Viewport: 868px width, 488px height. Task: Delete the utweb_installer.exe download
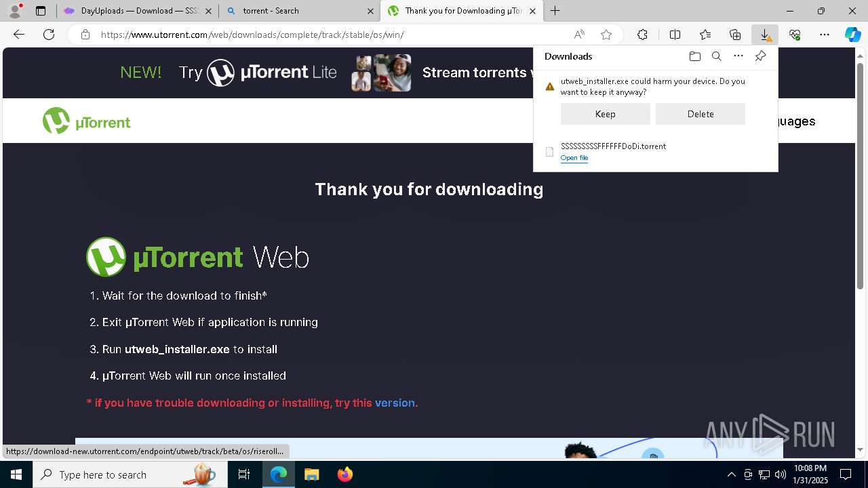point(700,114)
